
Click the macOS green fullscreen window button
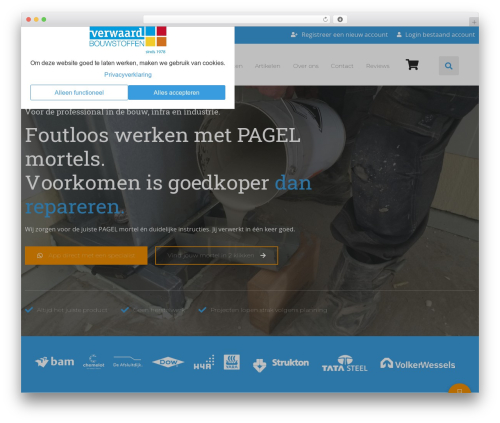tap(44, 19)
